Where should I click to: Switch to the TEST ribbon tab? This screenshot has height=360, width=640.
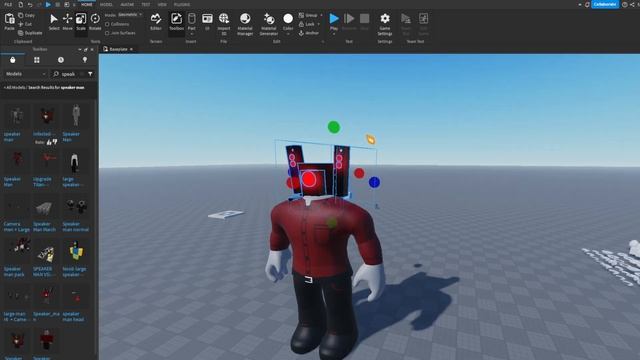(146, 4)
